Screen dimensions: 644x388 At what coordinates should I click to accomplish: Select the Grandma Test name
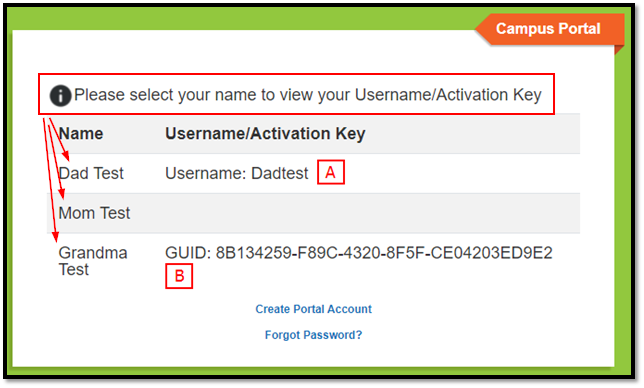pyautogui.click(x=93, y=261)
